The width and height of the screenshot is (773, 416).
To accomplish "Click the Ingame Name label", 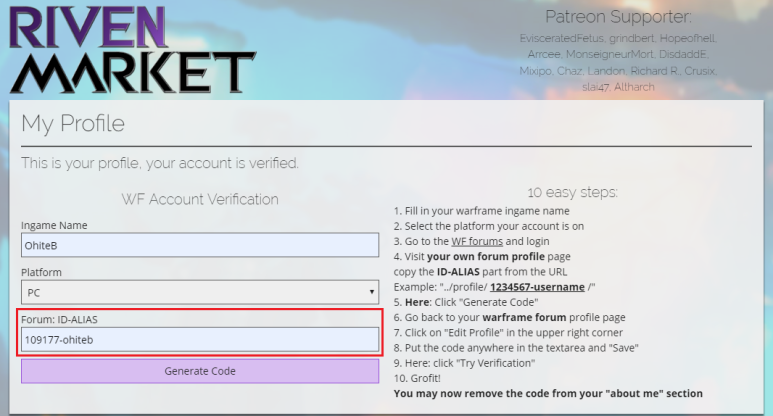I will pos(54,225).
